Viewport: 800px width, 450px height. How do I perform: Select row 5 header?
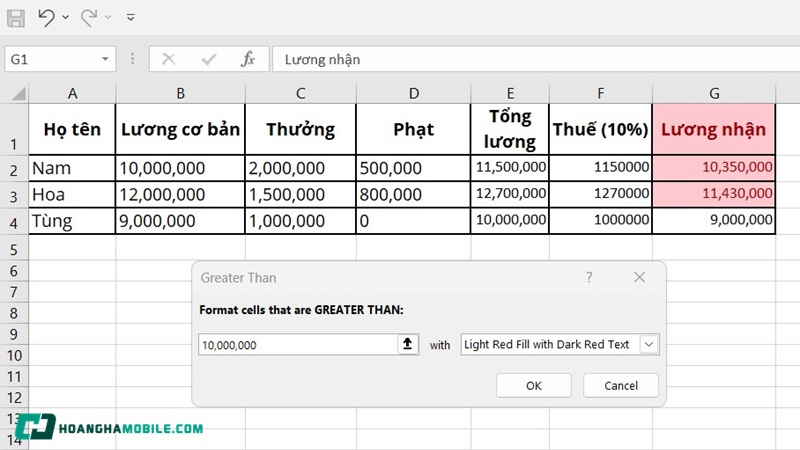(14, 249)
